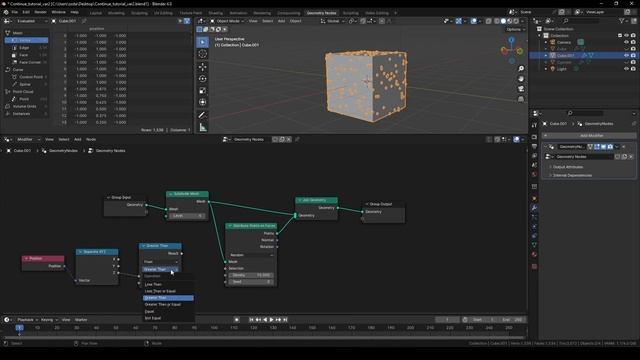Hide the Light object in outliner
The image size is (640, 360).
tap(627, 69)
